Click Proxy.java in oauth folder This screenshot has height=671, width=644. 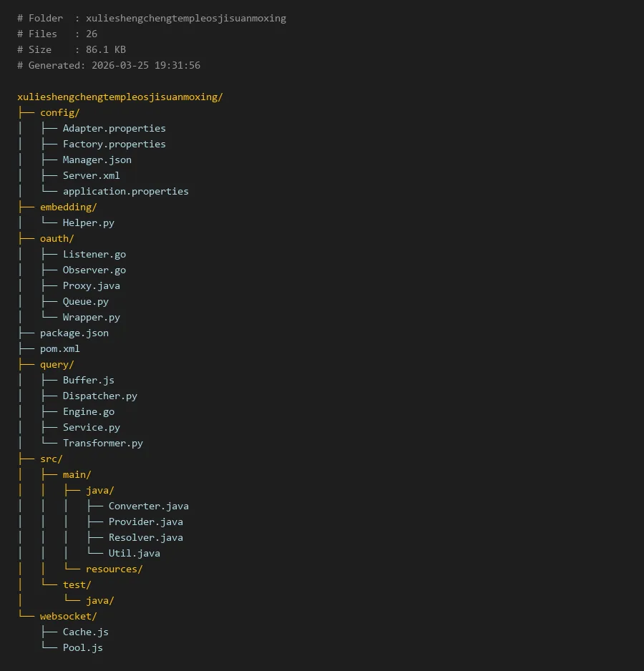91,285
